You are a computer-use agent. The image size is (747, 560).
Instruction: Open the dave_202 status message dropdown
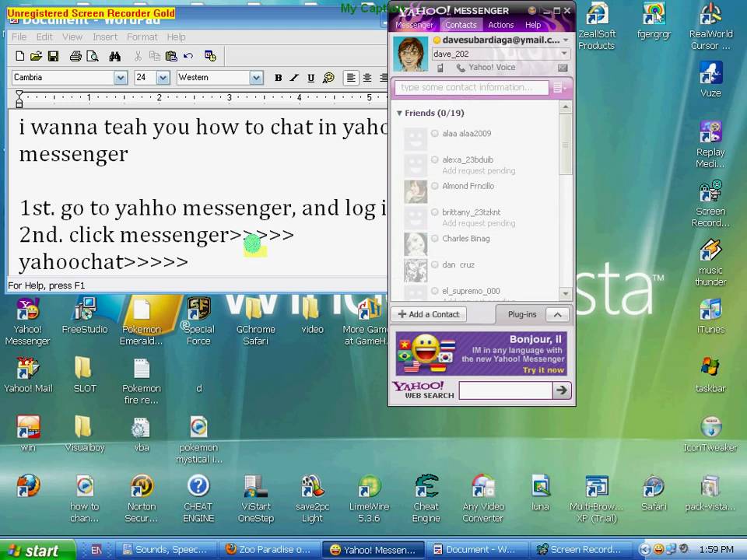(x=565, y=54)
